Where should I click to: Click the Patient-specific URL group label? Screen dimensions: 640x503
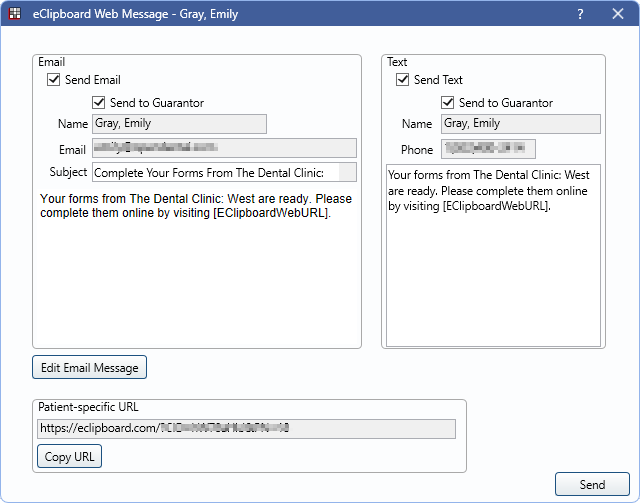88,407
